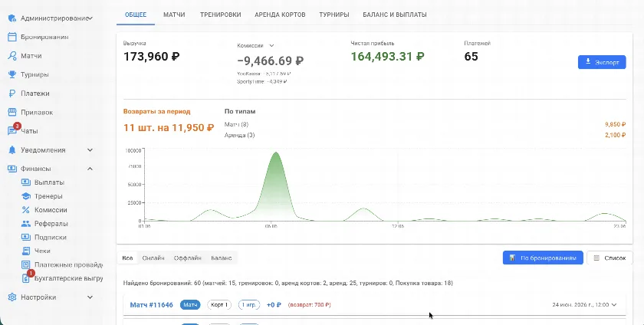Click the Матч (8) refunds row

point(425,124)
